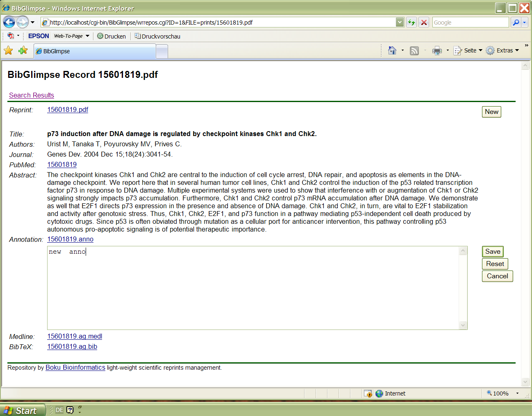This screenshot has width=532, height=416.
Task: Click the annotation box scroll-up arrow
Action: click(x=463, y=251)
